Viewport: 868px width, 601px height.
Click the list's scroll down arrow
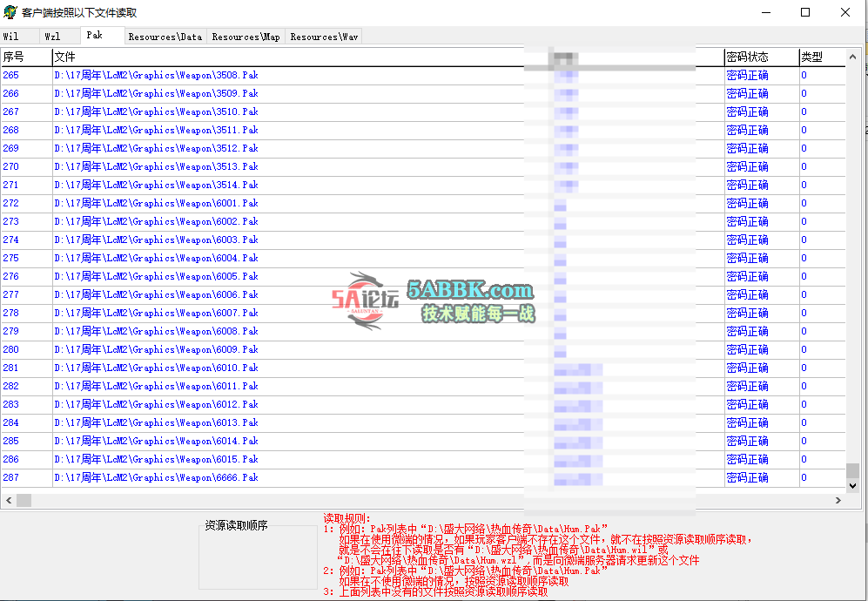coord(852,486)
